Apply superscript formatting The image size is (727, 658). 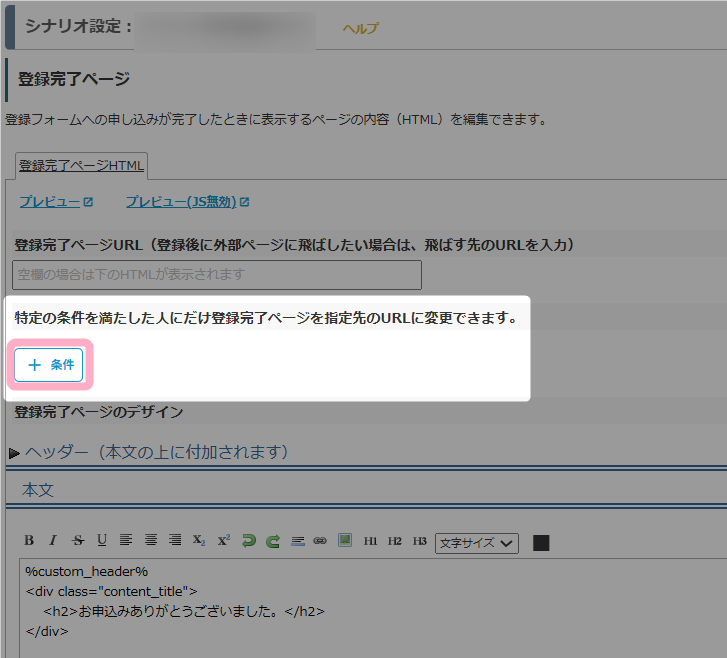point(223,541)
